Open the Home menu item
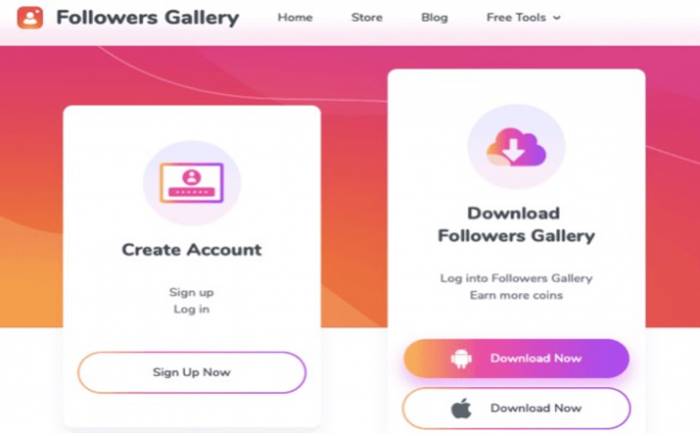Viewport: 700px width, 436px height. click(x=295, y=17)
